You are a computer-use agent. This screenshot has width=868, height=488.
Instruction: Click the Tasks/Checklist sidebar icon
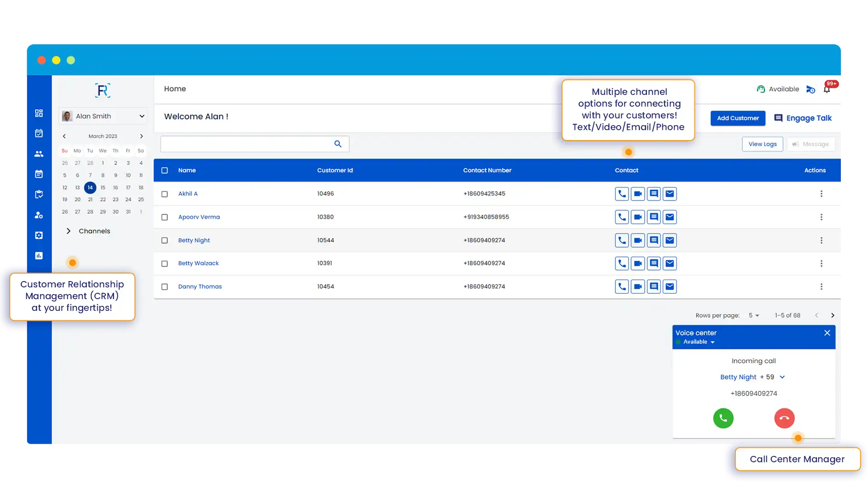coord(38,194)
